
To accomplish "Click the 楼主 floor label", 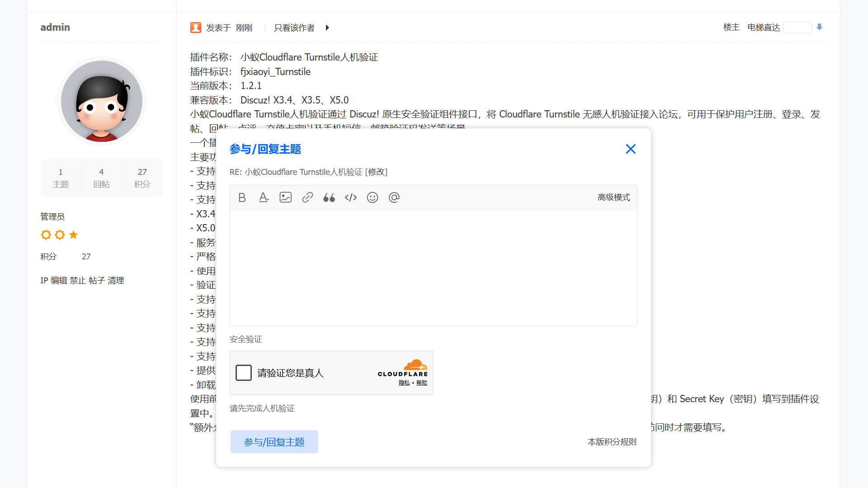I will coord(731,28).
